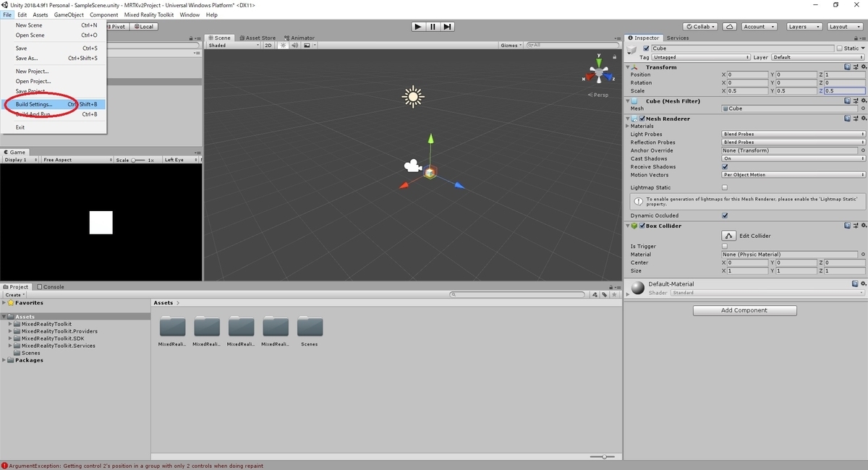
Task: Open the Mixed Reality Toolkit menu
Action: pos(148,14)
